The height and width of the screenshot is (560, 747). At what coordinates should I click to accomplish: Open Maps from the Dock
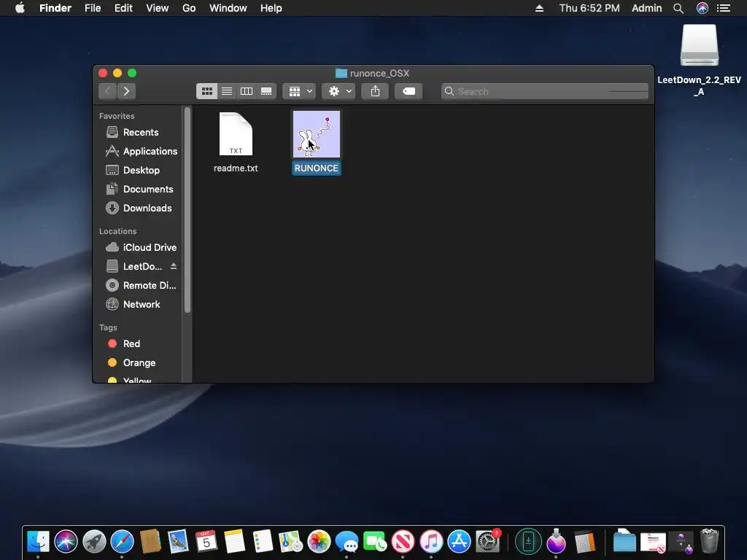pyautogui.click(x=290, y=542)
